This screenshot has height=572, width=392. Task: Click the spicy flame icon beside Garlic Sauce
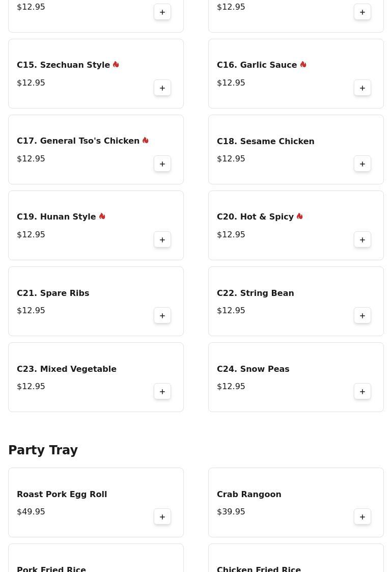tap(303, 65)
